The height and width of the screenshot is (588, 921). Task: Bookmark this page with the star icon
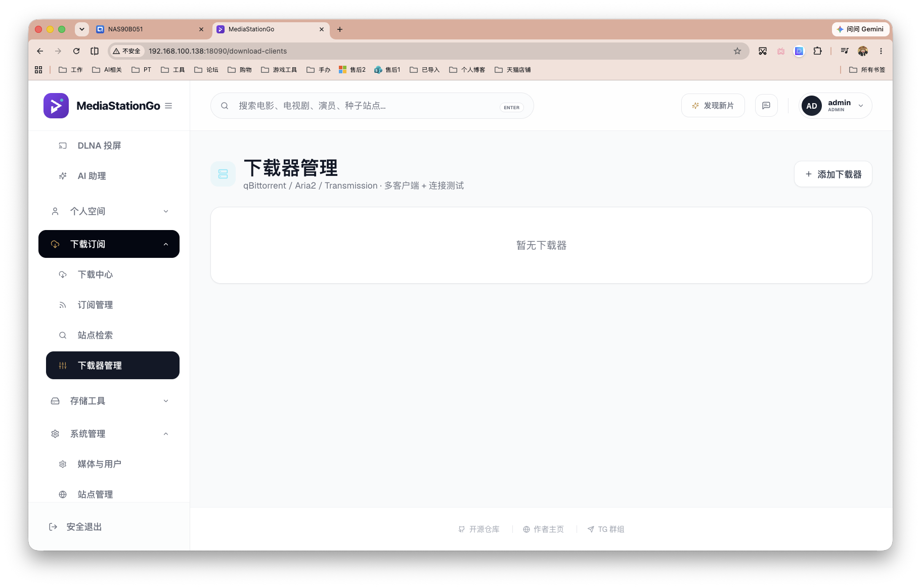pyautogui.click(x=737, y=51)
